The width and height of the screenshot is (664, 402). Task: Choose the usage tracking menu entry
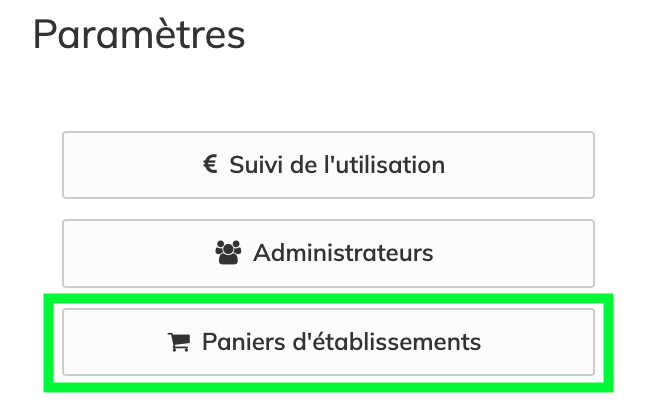328,165
